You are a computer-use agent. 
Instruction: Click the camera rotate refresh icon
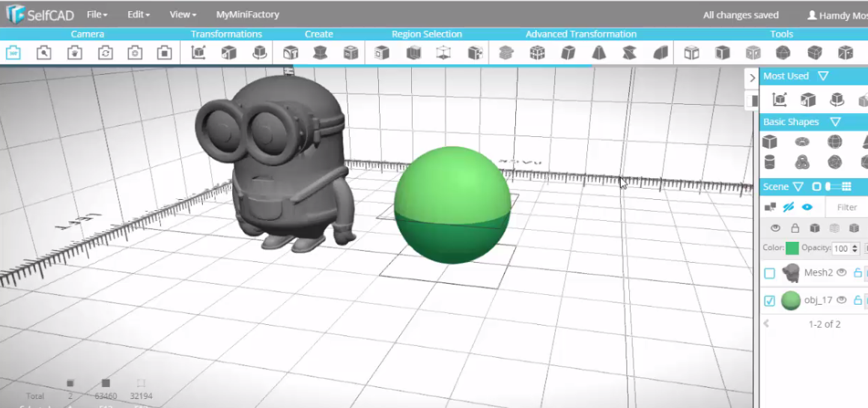coord(105,53)
